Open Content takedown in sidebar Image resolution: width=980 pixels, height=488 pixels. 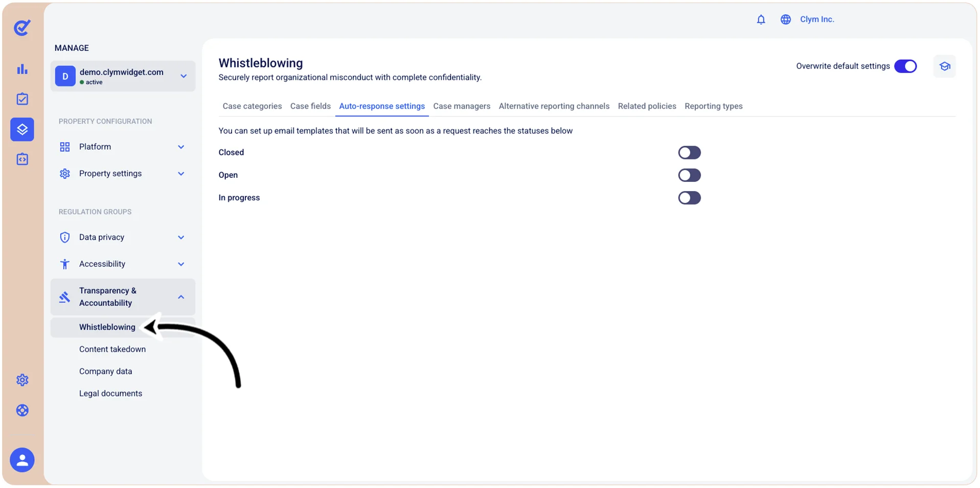pyautogui.click(x=112, y=349)
